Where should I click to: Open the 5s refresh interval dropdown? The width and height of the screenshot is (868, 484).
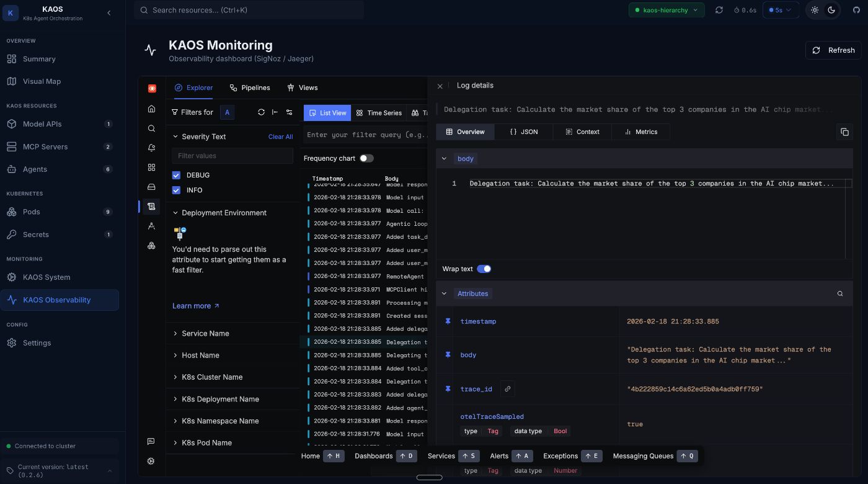coord(781,10)
